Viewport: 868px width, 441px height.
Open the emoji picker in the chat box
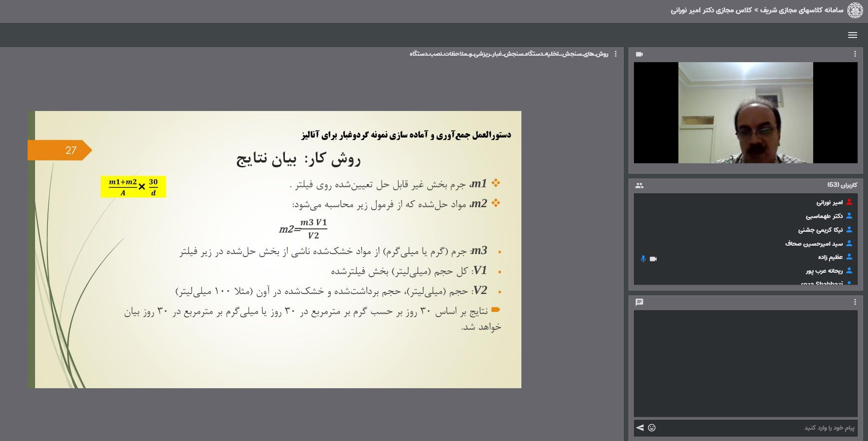[x=652, y=428]
